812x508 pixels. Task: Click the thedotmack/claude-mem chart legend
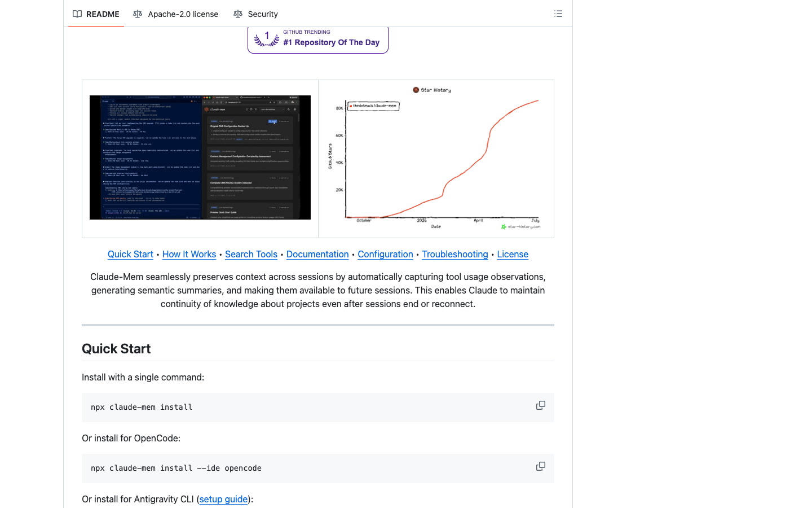[373, 106]
